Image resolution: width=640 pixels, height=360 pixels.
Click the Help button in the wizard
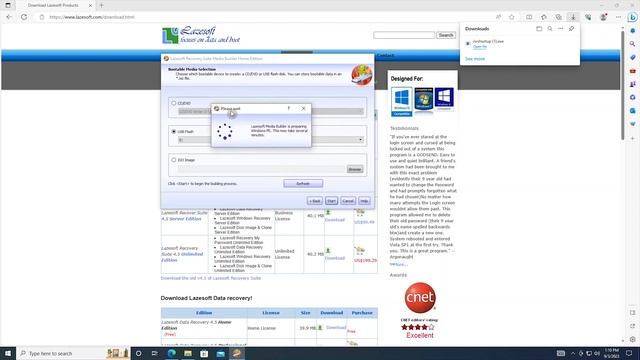(364, 201)
